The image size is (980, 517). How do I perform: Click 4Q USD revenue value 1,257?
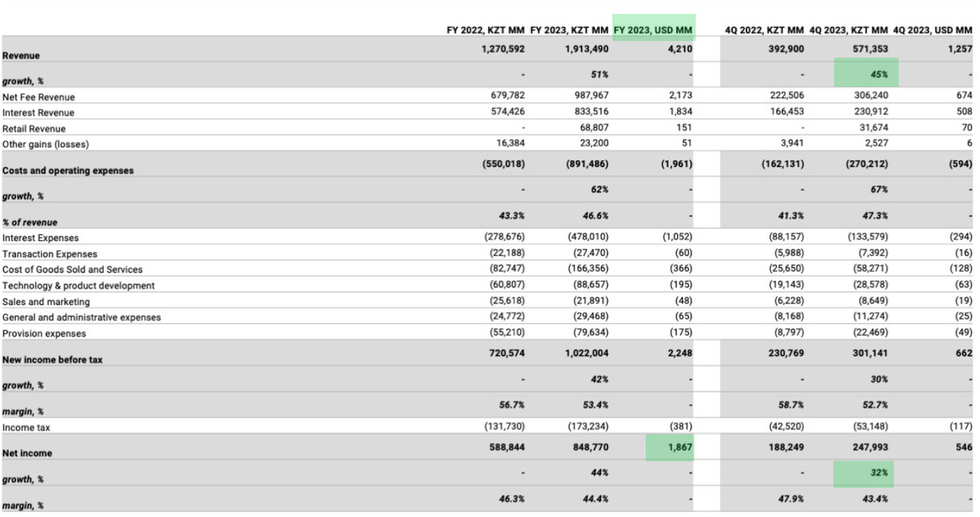point(960,49)
